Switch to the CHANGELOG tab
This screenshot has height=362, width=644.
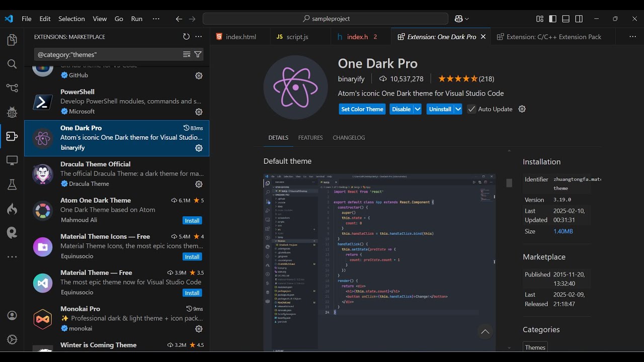(349, 138)
